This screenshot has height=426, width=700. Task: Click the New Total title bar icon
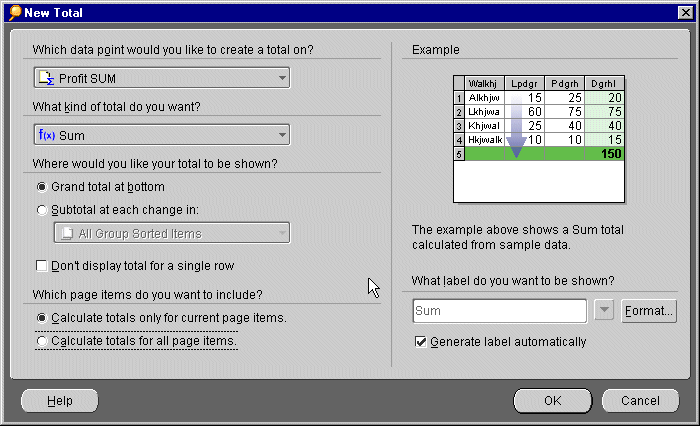pos(15,13)
